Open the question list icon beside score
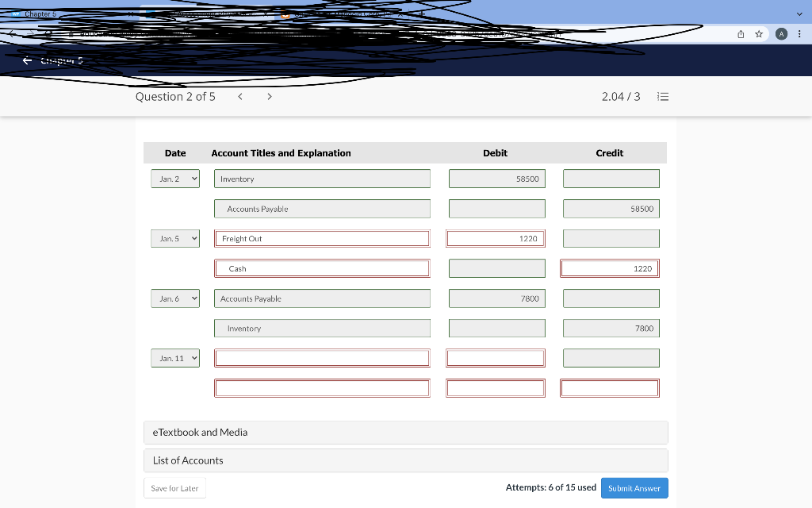The width and height of the screenshot is (812, 508). [663, 96]
